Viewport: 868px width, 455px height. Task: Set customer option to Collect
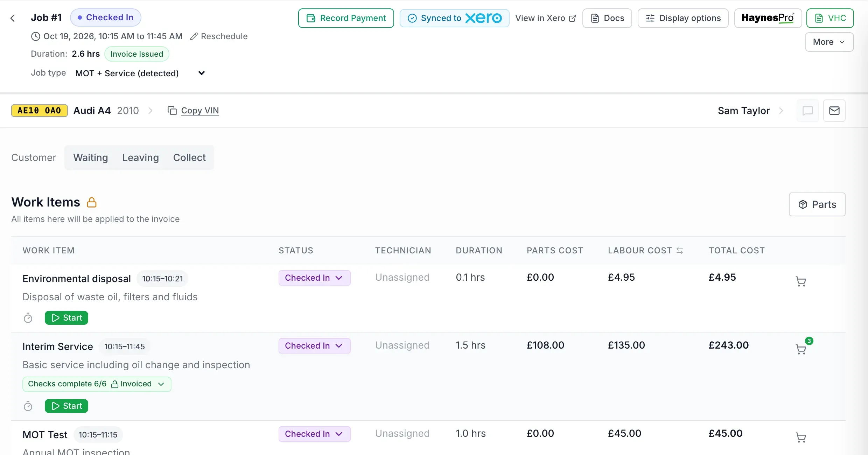pos(189,157)
